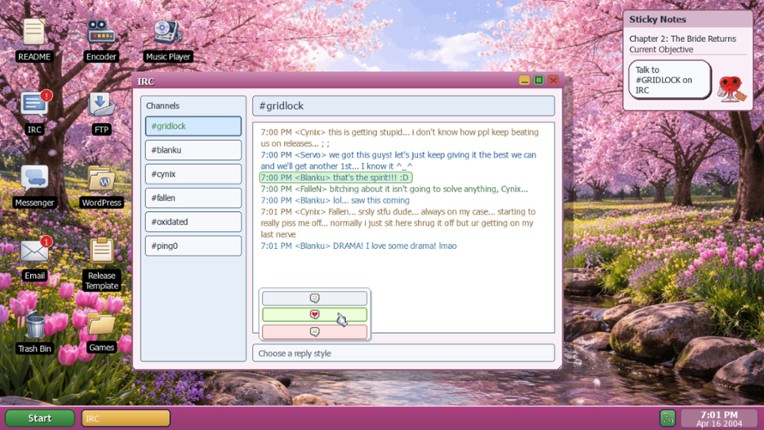The height and width of the screenshot is (430, 764).
Task: Click the Start button on the taskbar
Action: [40, 418]
